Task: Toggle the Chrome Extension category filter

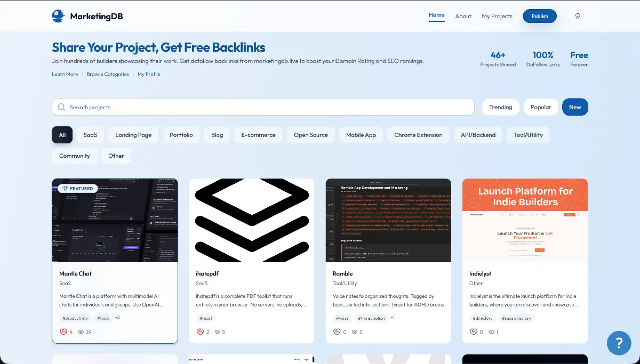Action: tap(418, 135)
